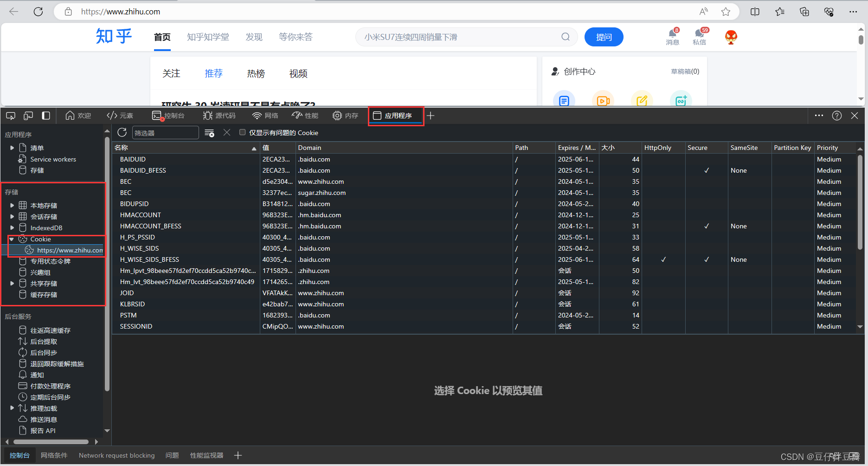The height and width of the screenshot is (466, 868).
Task: Enable 仅显示有问题的 Cookie checkbox
Action: click(x=242, y=132)
